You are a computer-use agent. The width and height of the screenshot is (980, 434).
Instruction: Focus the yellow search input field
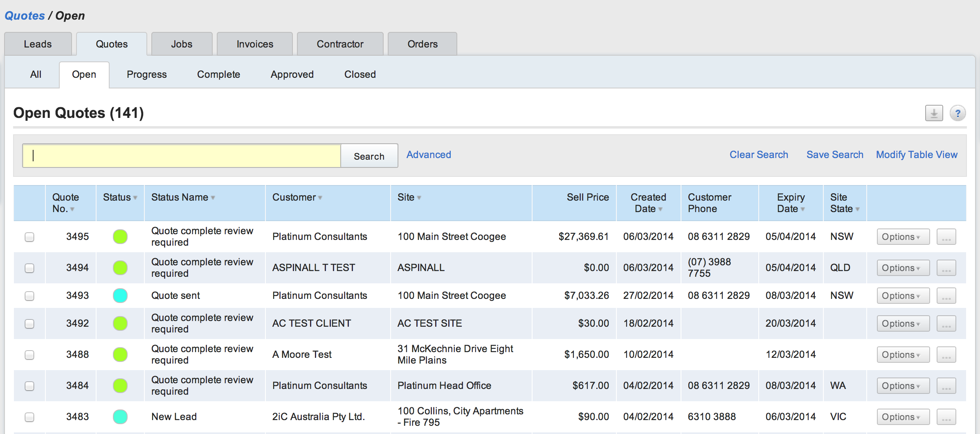tap(182, 156)
